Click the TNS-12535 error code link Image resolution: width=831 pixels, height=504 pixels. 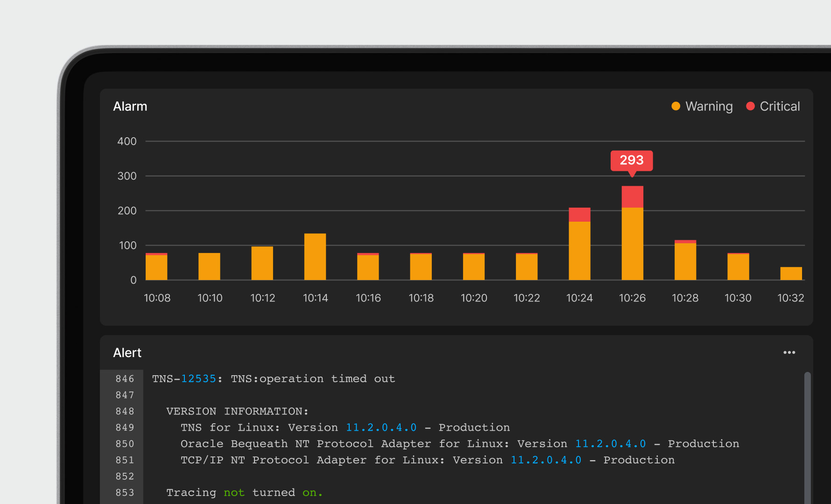point(198,379)
